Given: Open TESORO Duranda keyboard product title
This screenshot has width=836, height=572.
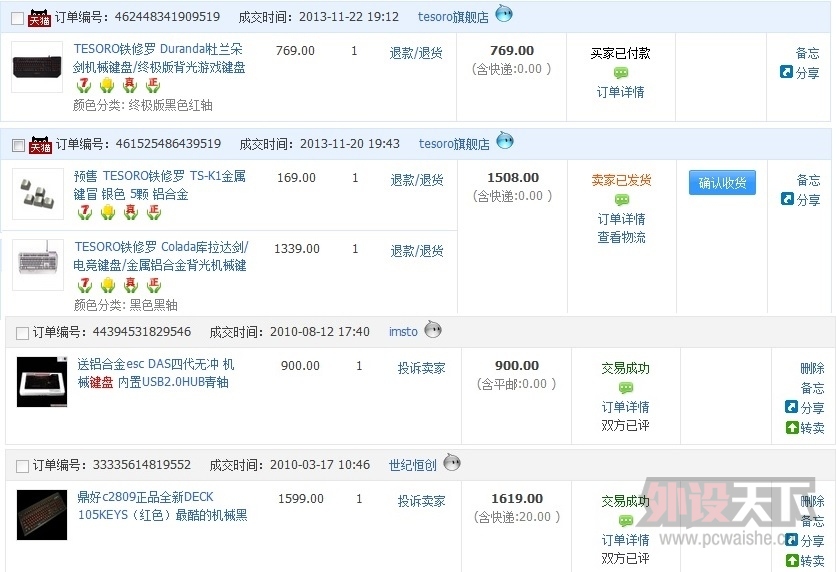Looking at the screenshot, I should (x=159, y=58).
